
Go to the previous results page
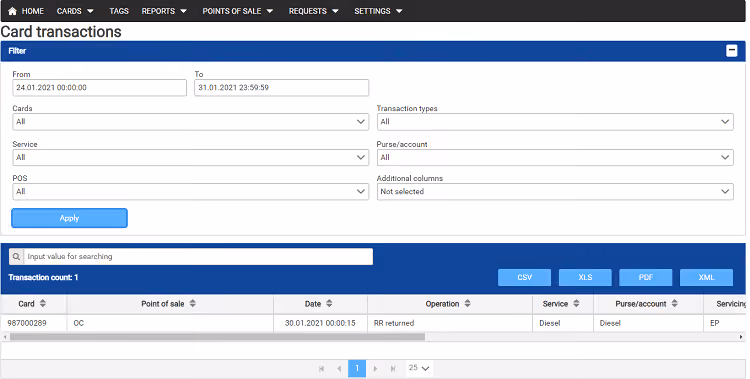pos(339,368)
